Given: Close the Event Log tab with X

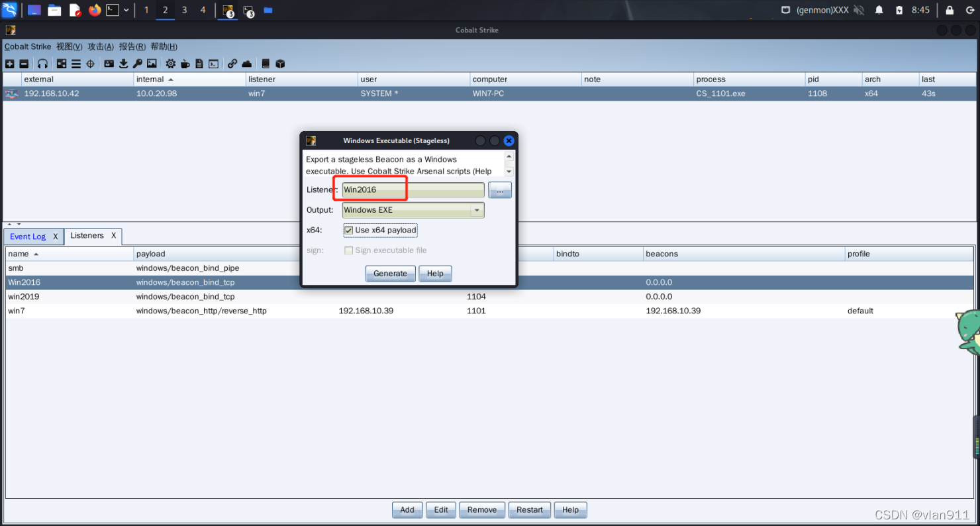Looking at the screenshot, I should tap(56, 237).
